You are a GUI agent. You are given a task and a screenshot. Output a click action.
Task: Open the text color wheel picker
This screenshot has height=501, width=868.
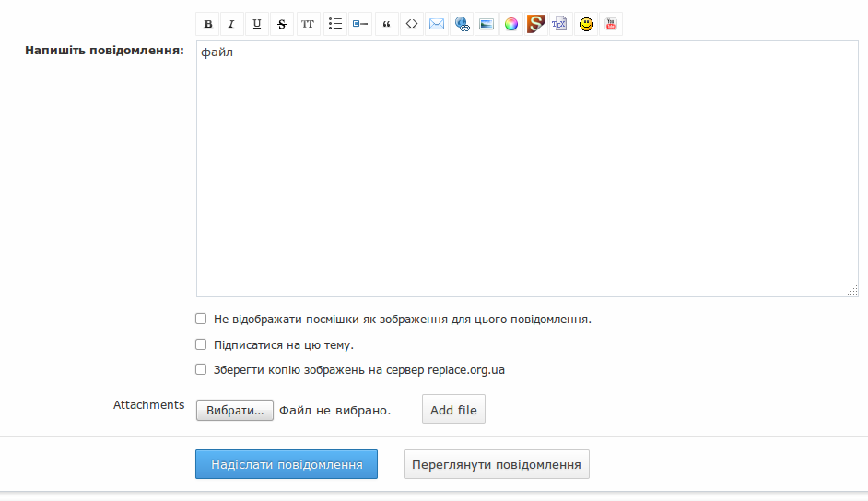tap(511, 24)
